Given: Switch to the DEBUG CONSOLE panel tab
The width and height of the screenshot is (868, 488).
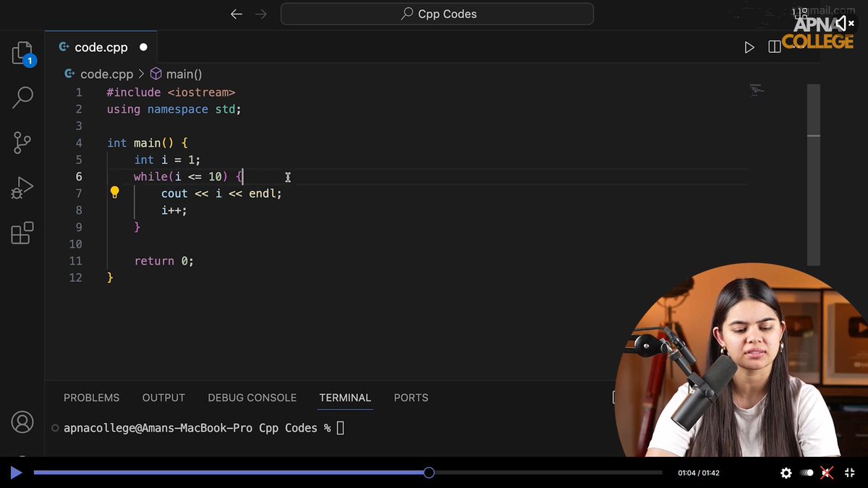Looking at the screenshot, I should pyautogui.click(x=252, y=398).
